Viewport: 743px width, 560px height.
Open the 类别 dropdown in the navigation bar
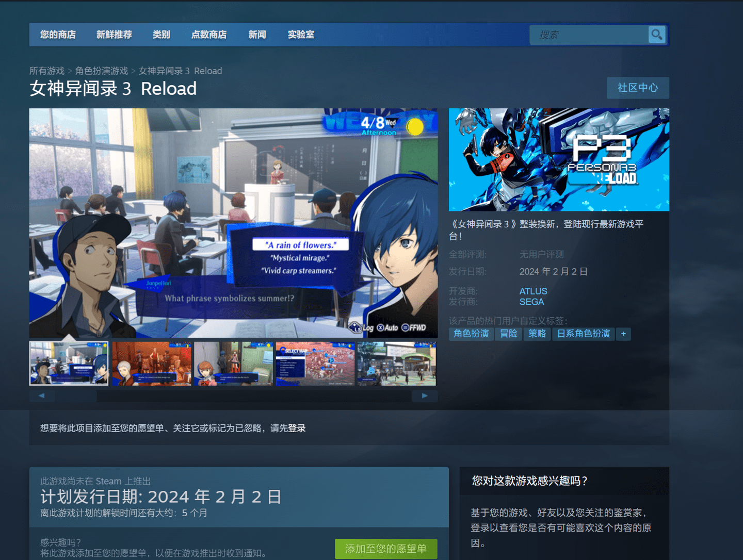pos(161,35)
